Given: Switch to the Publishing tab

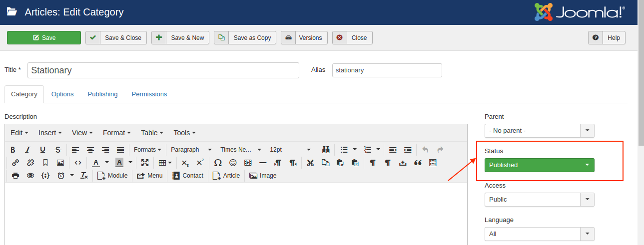Looking at the screenshot, I should (103, 94).
